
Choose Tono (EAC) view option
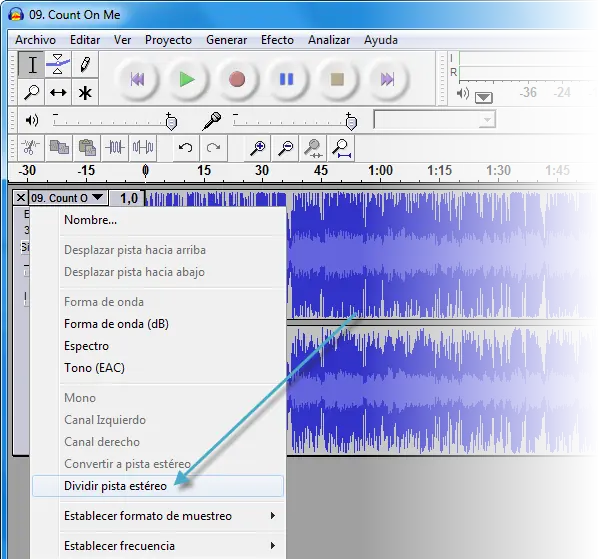158,368
